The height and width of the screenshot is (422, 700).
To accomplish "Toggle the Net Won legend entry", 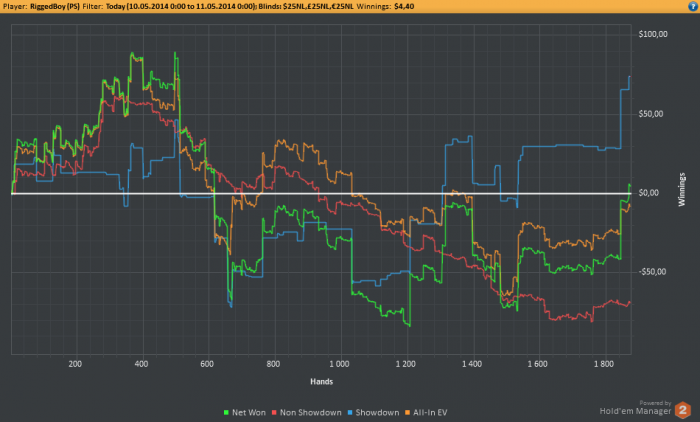I will click(244, 413).
